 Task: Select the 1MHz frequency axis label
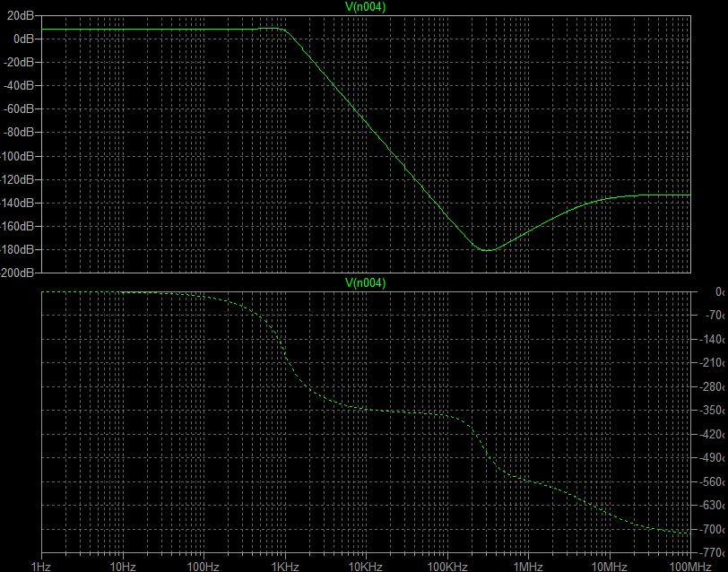(528, 565)
